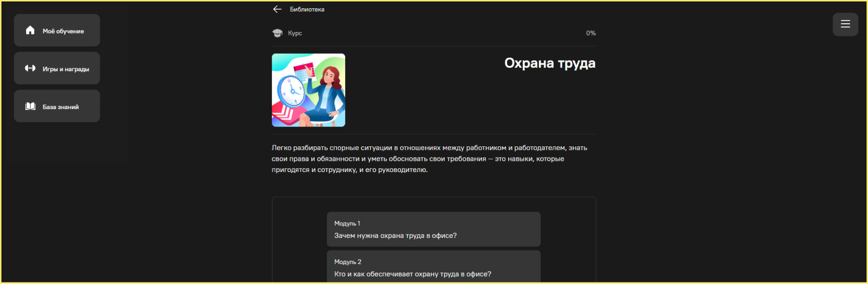Open the Моё обучение section
Viewport: 868px width, 284px height.
tap(57, 30)
